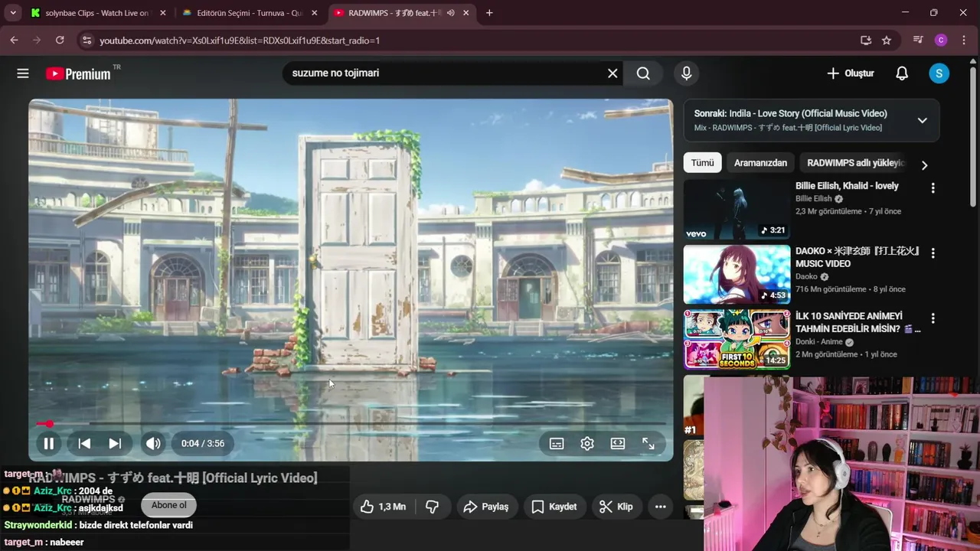This screenshot has height=551, width=980.
Task: Pause the video
Action: [48, 443]
